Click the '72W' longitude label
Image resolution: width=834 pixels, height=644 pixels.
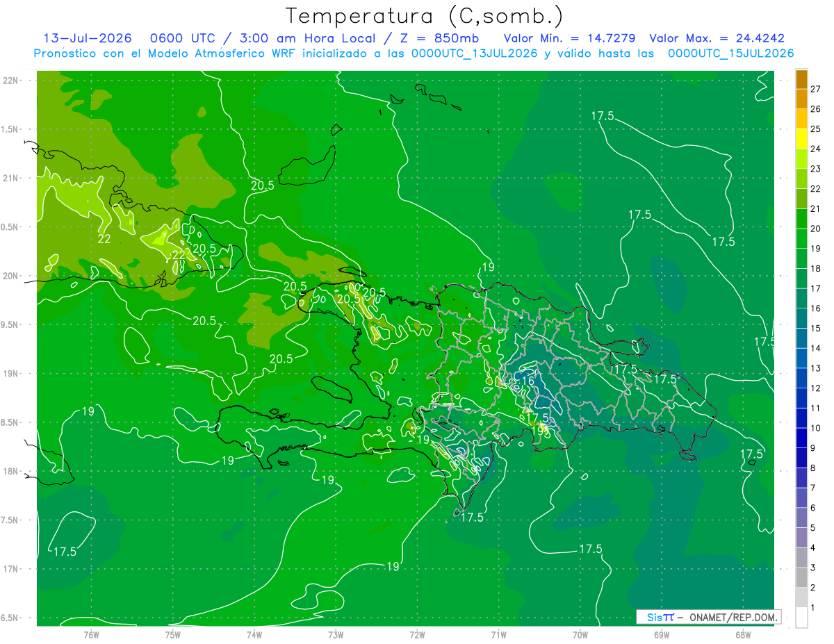(x=417, y=635)
